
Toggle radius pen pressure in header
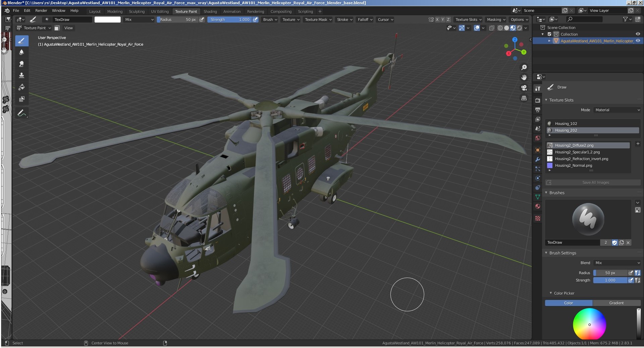(x=202, y=19)
